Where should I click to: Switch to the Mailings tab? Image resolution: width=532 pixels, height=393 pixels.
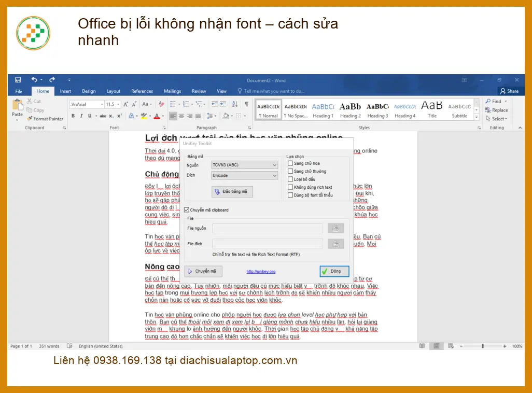(172, 91)
